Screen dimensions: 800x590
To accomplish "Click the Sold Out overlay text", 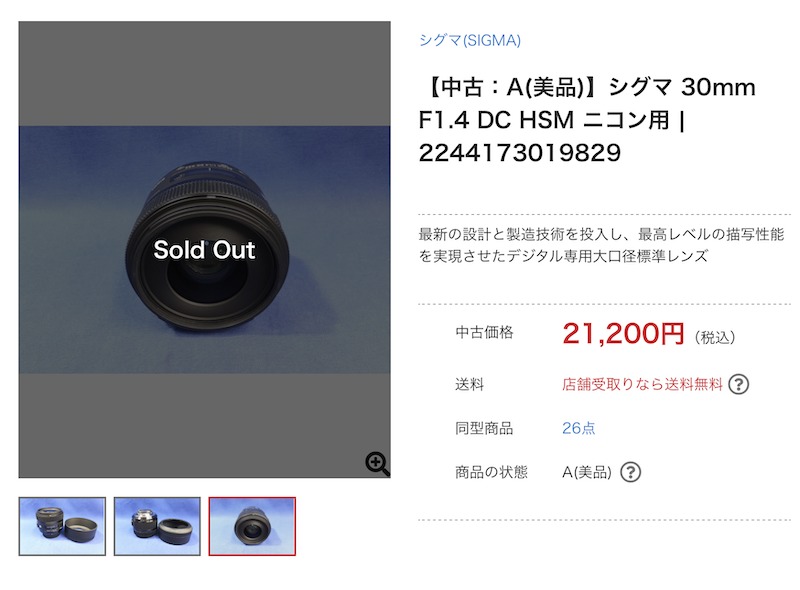I will pyautogui.click(x=204, y=250).
